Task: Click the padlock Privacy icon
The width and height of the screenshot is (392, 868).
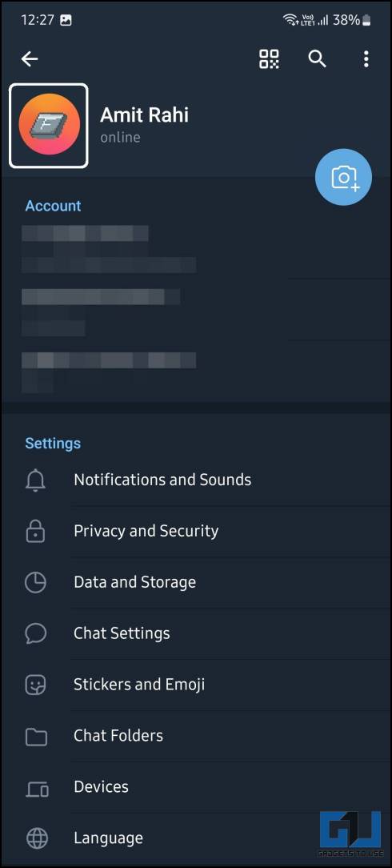Action: tap(36, 531)
